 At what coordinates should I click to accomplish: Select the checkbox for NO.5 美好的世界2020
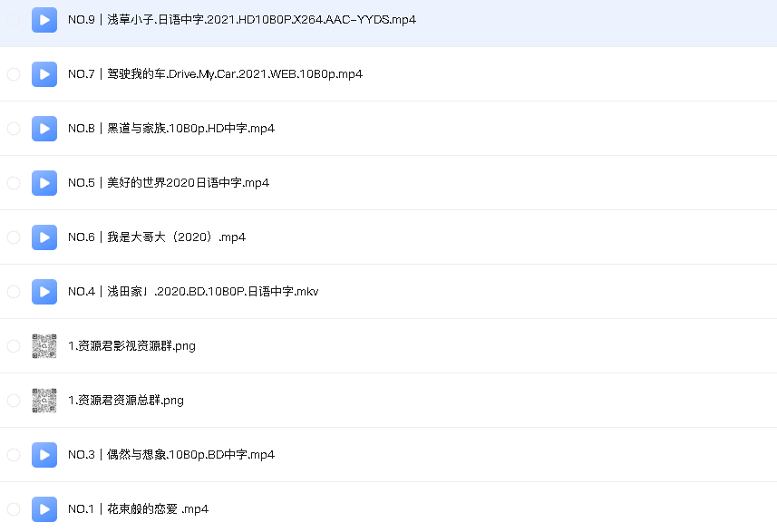point(14,183)
